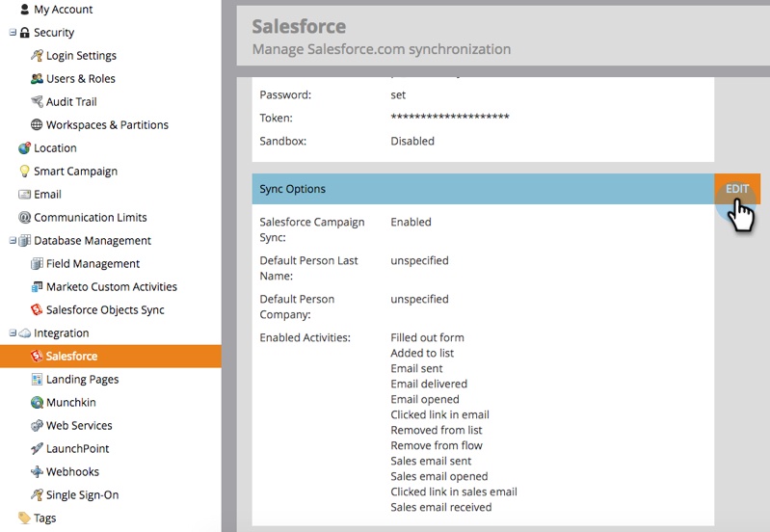Click the Sync Options header bar
This screenshot has width=770, height=532.
[x=483, y=189]
